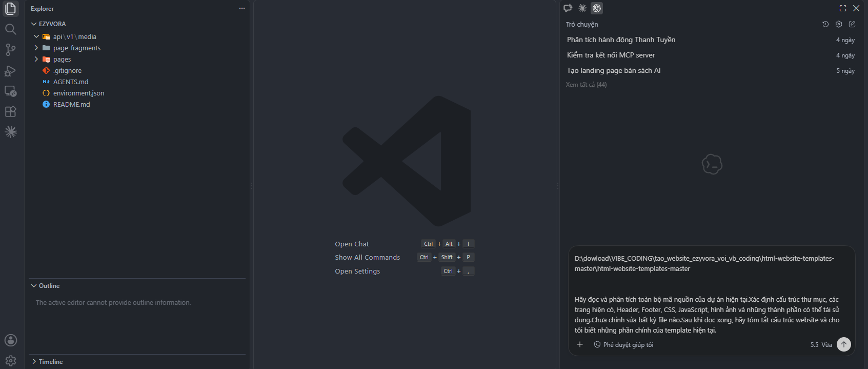
Task: Open the Extensions view
Action: pos(10,111)
